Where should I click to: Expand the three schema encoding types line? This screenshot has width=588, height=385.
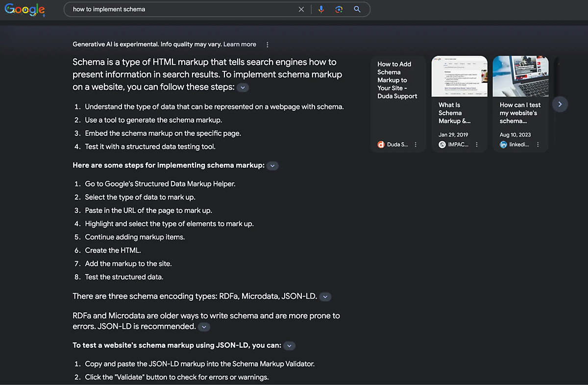coord(325,297)
